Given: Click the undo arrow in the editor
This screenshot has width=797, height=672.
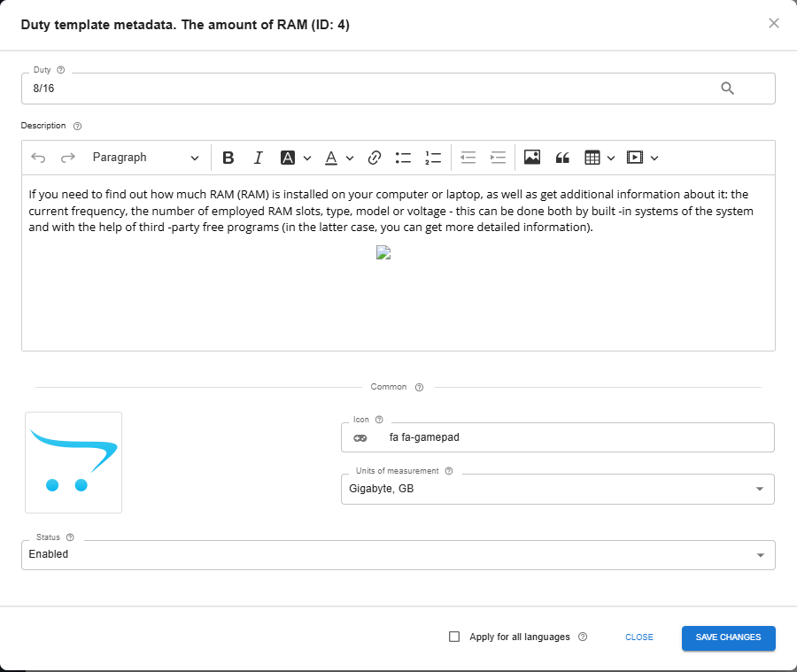Looking at the screenshot, I should tap(38, 158).
